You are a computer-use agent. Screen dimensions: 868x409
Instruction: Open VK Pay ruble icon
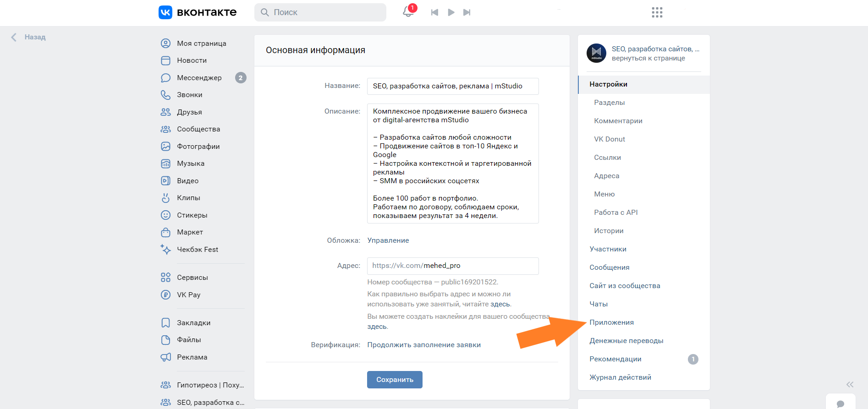[x=165, y=295]
